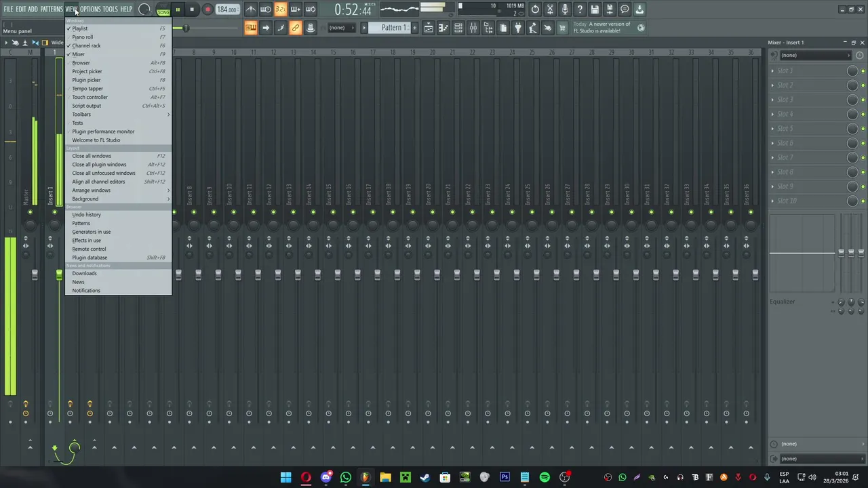The image size is (868, 488).
Task: Toggle the Playlist checked menu entry
Action: (x=118, y=28)
